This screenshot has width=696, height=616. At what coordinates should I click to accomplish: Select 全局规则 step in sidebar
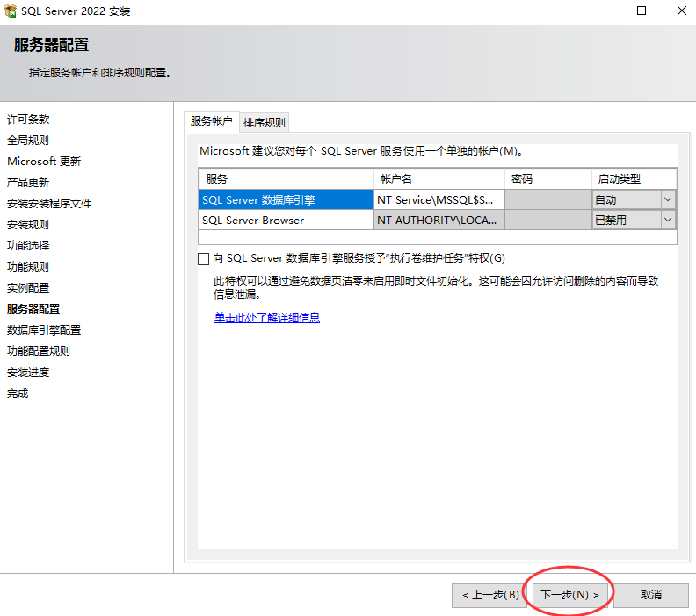coord(28,141)
